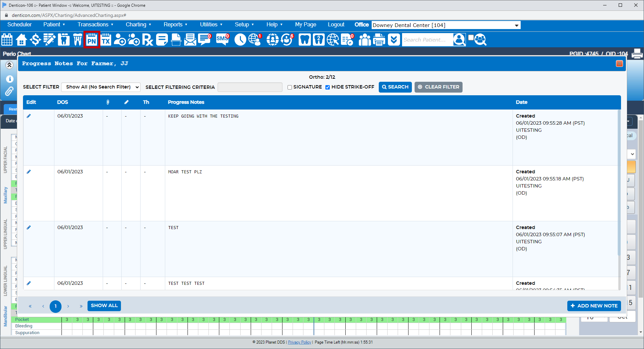This screenshot has width=644, height=349.
Task: Open the sticky note icon
Action: click(x=162, y=40)
